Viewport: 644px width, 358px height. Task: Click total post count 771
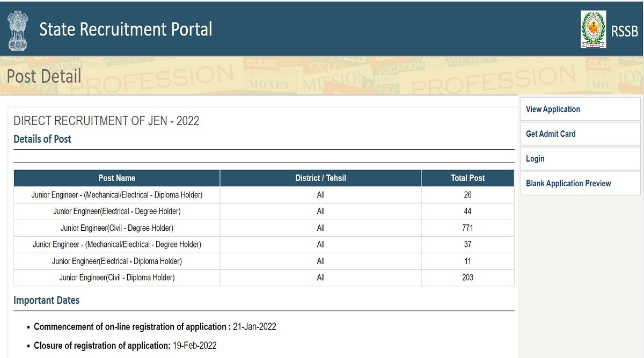coord(467,228)
